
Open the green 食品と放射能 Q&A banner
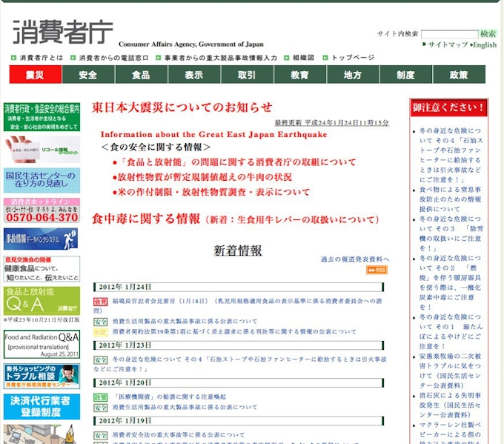42,299
